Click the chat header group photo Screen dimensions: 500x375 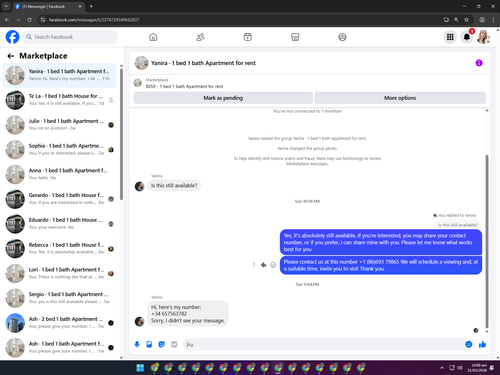142,63
